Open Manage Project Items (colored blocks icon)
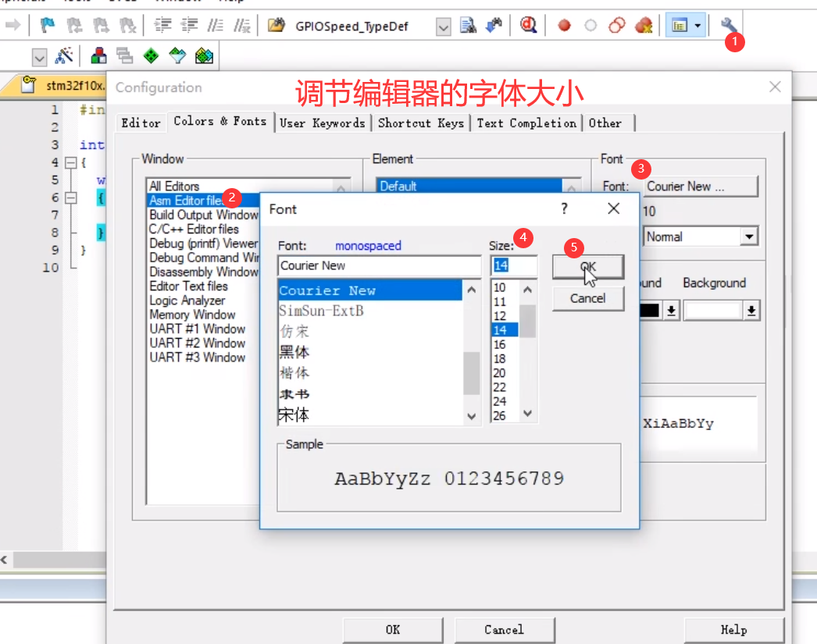The height and width of the screenshot is (644, 817). click(x=98, y=55)
